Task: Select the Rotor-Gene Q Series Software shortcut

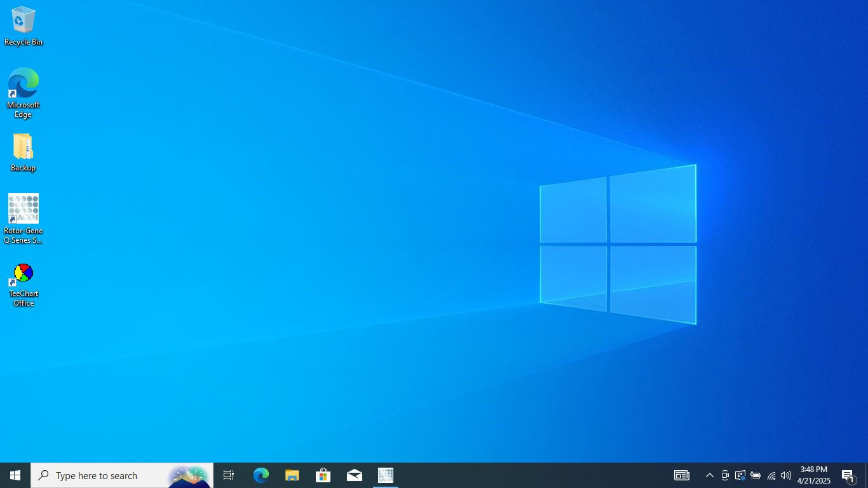Action: click(24, 218)
